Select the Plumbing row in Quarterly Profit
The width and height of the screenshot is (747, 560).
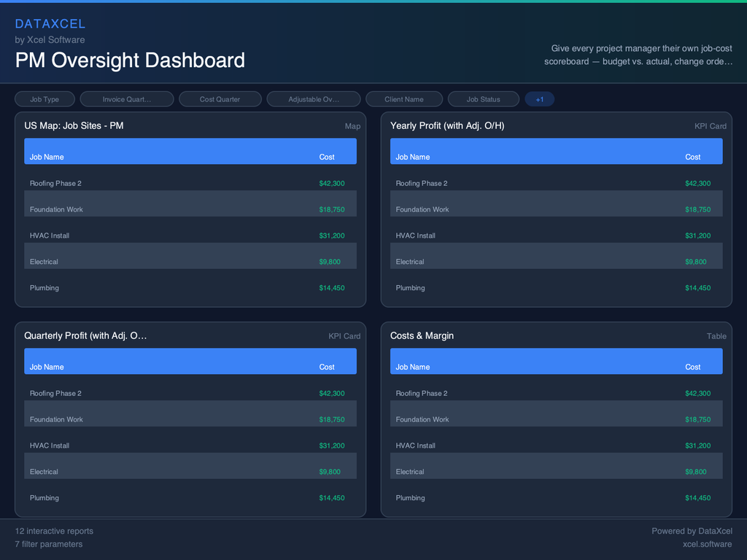(x=190, y=498)
